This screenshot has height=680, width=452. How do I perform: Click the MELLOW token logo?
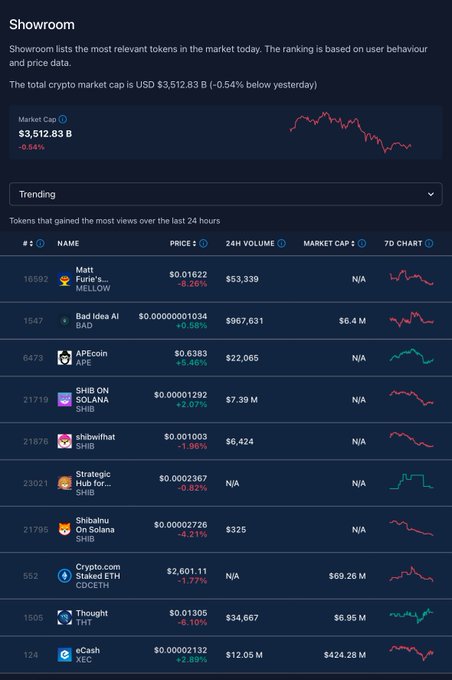pos(65,279)
